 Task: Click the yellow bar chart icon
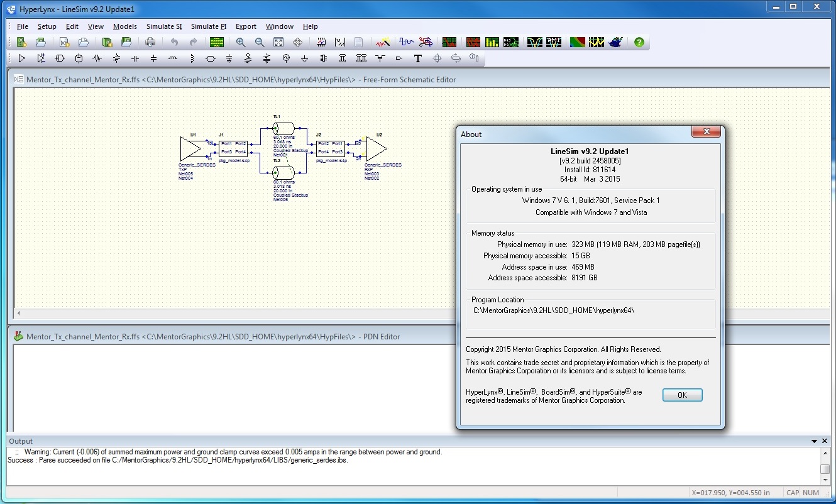click(x=492, y=42)
